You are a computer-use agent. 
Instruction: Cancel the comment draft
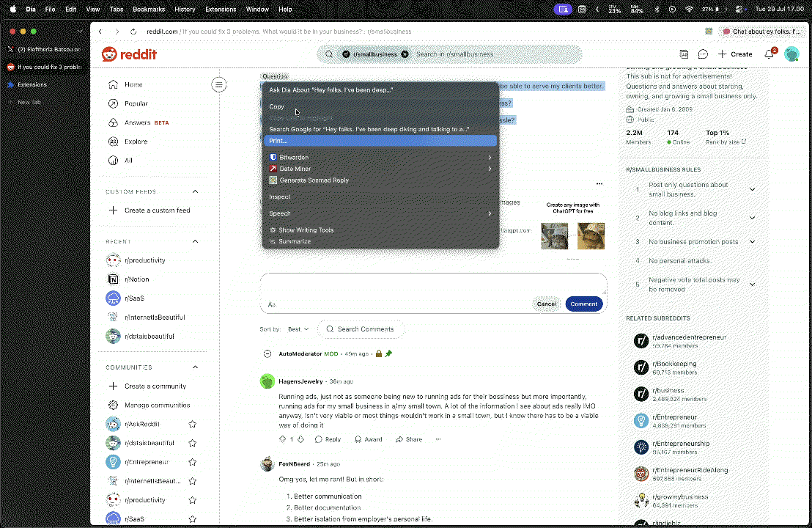click(546, 304)
